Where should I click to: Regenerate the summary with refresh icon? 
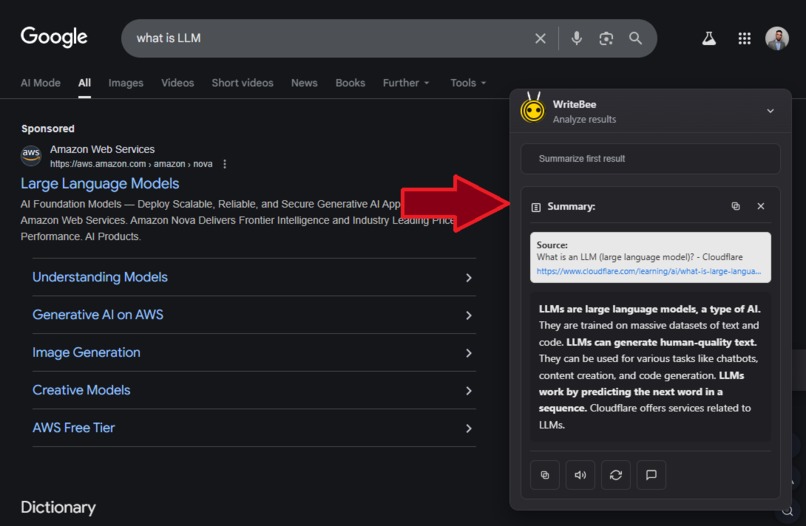pos(616,475)
